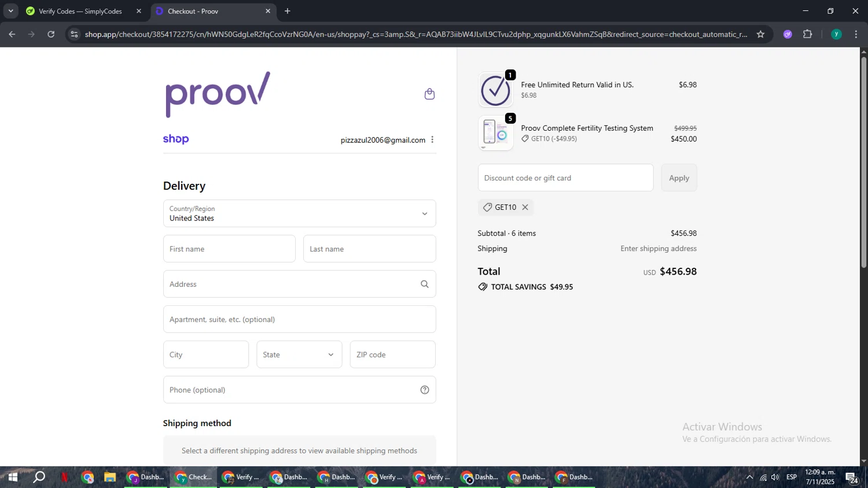This screenshot has height=488, width=868.
Task: Click the Free Unlimited Return product thumbnail
Action: click(x=496, y=90)
